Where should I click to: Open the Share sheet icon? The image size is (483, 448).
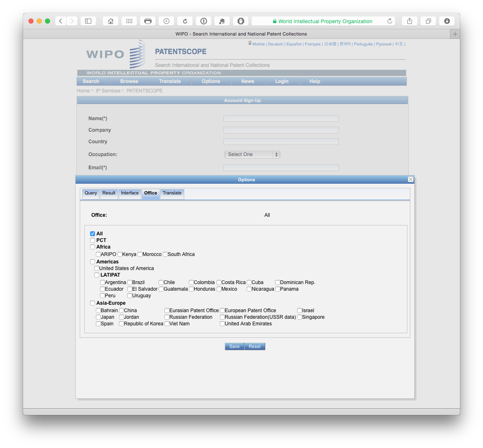click(410, 21)
